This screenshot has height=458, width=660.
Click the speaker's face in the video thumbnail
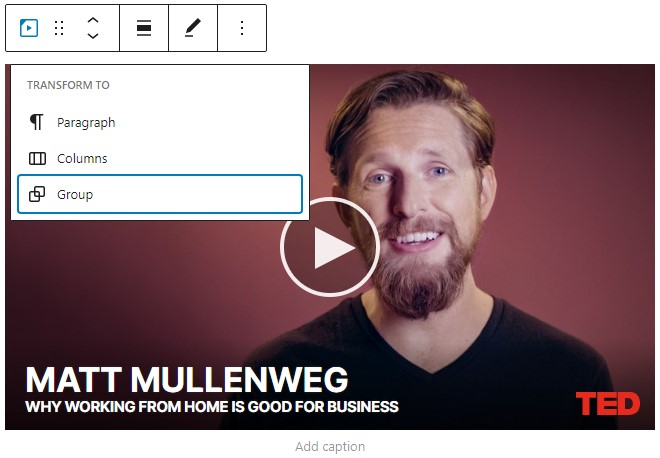coord(415,194)
